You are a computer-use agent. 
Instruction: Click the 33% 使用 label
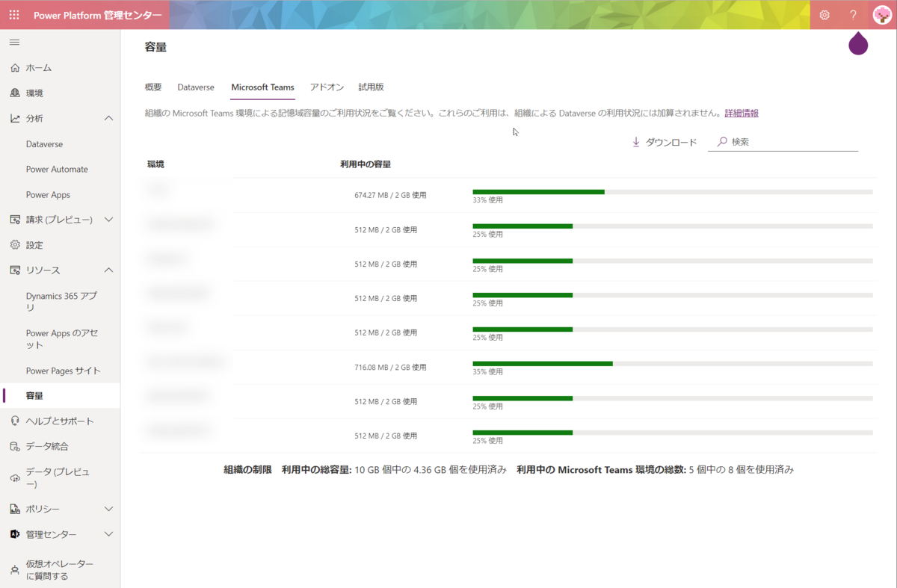(x=487, y=200)
